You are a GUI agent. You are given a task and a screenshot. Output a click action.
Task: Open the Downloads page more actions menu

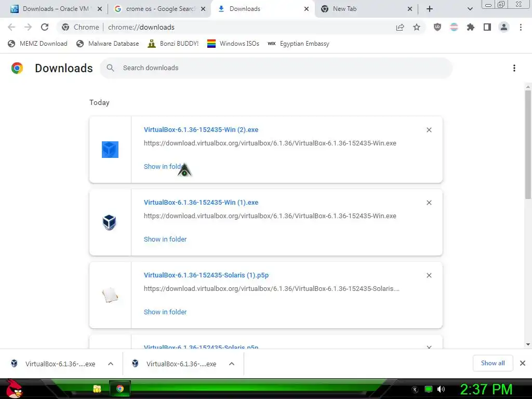(x=514, y=68)
